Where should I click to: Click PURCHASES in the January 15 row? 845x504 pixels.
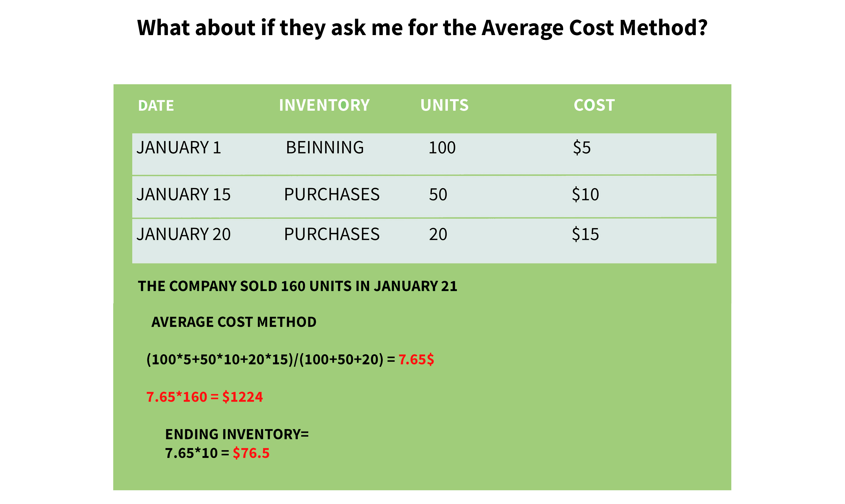[332, 195]
